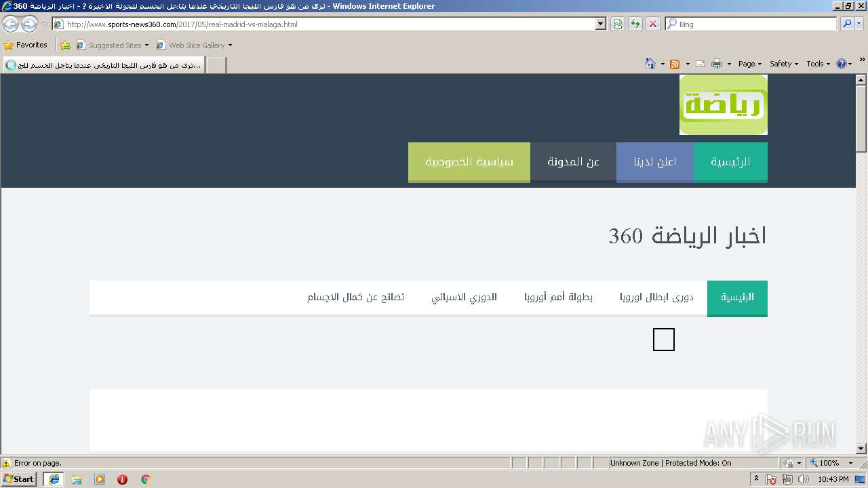Select the اعلن لديتا navigation tab

tap(655, 162)
